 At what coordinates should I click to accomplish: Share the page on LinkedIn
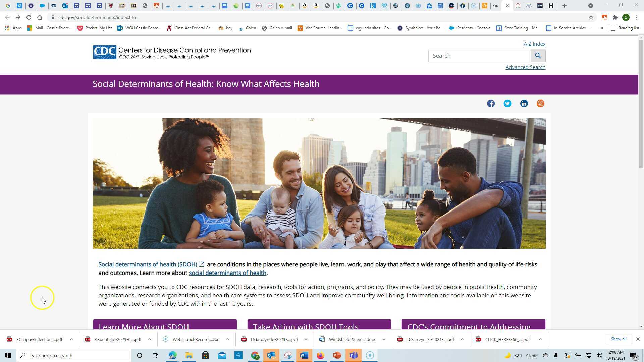pyautogui.click(x=524, y=103)
